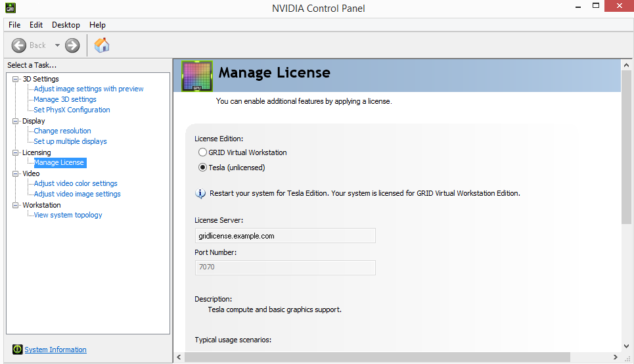
Task: Open the Desktop menu
Action: point(66,25)
